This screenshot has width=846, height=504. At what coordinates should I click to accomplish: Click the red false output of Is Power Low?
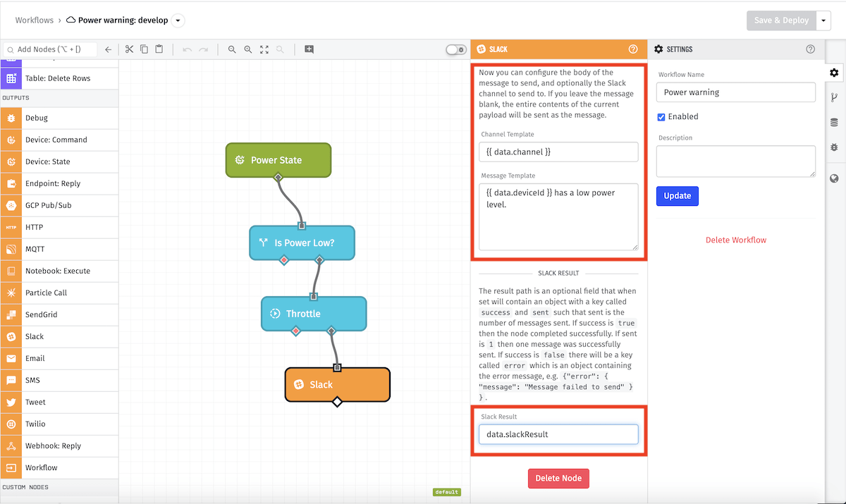[x=284, y=260]
